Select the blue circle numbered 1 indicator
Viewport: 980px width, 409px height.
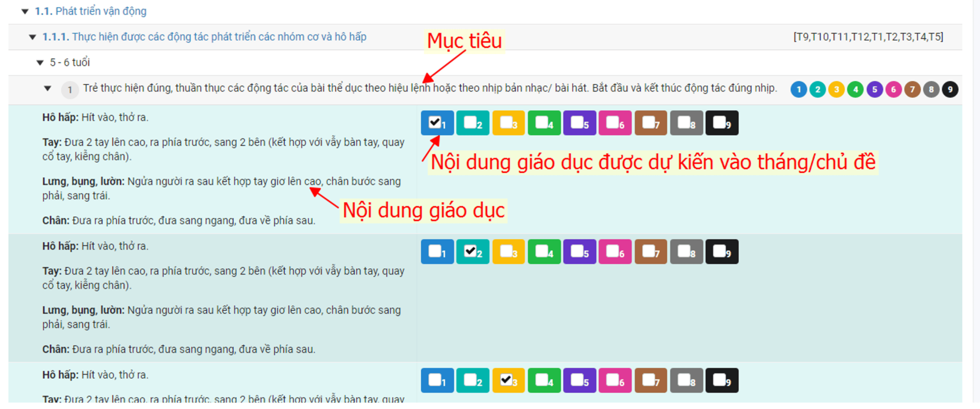pyautogui.click(x=799, y=90)
